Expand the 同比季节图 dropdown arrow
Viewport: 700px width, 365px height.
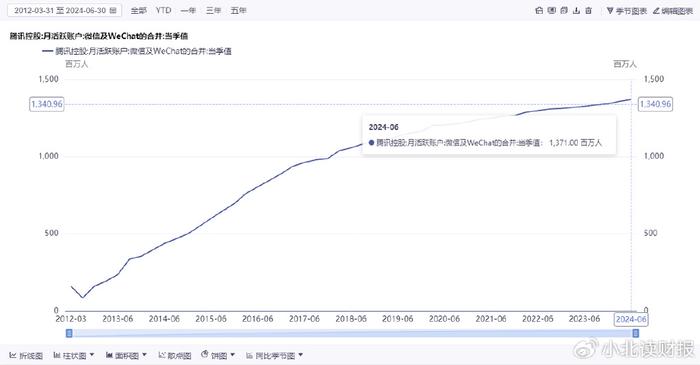click(x=300, y=355)
